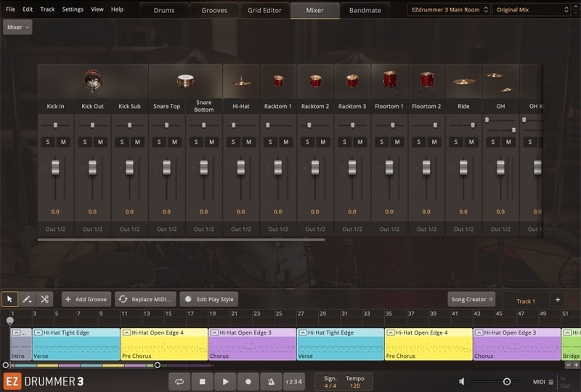
Task: Toggle the metronome click
Action: click(271, 381)
